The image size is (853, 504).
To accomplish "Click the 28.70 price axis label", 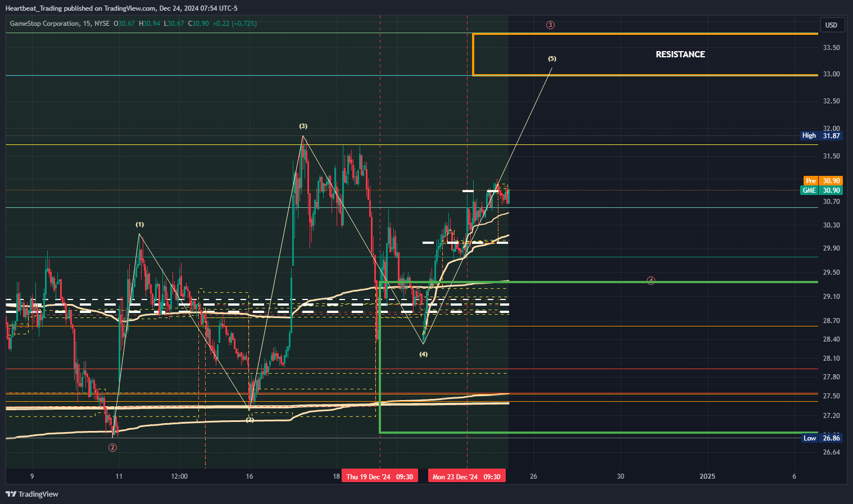I will [831, 321].
